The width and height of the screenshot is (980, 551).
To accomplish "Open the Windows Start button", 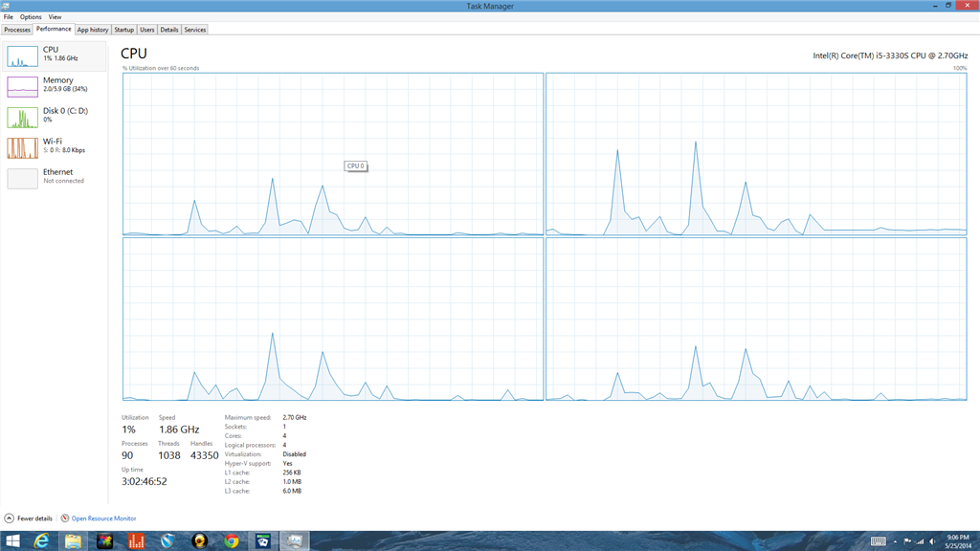I will (x=12, y=541).
